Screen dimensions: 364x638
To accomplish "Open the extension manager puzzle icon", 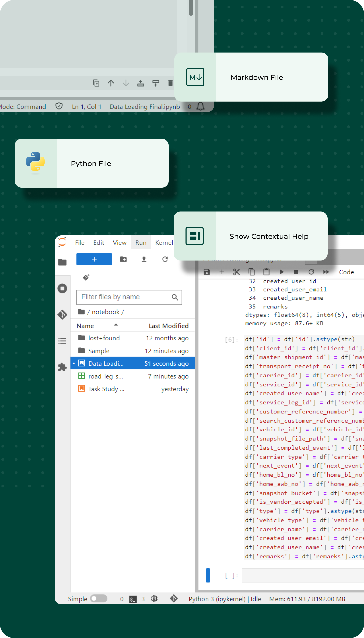I will pyautogui.click(x=62, y=367).
